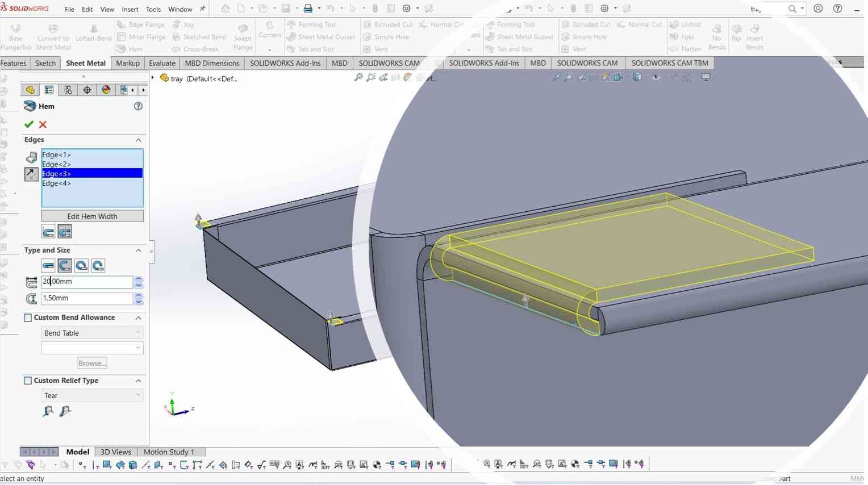This screenshot has width=868, height=485.
Task: Select Edge<3> in the edges list
Action: click(92, 173)
